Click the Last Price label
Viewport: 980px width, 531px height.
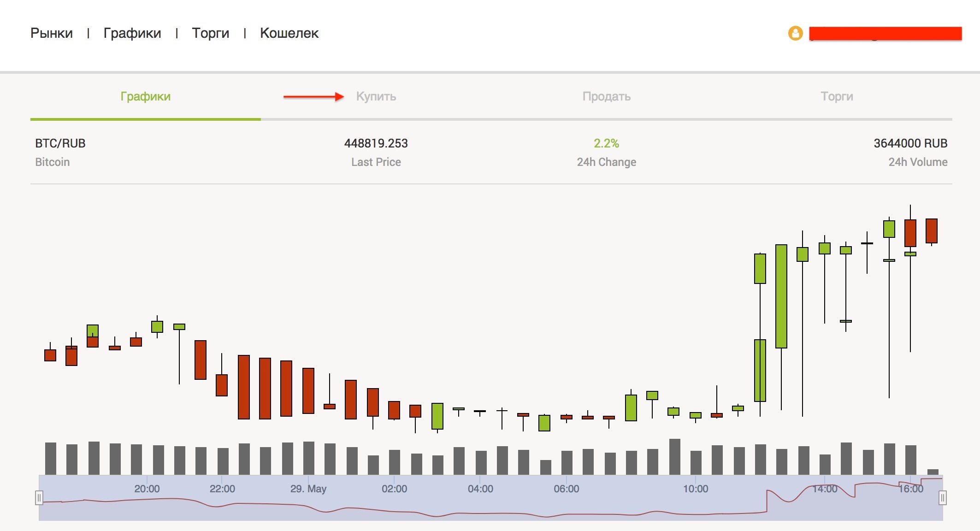[376, 162]
